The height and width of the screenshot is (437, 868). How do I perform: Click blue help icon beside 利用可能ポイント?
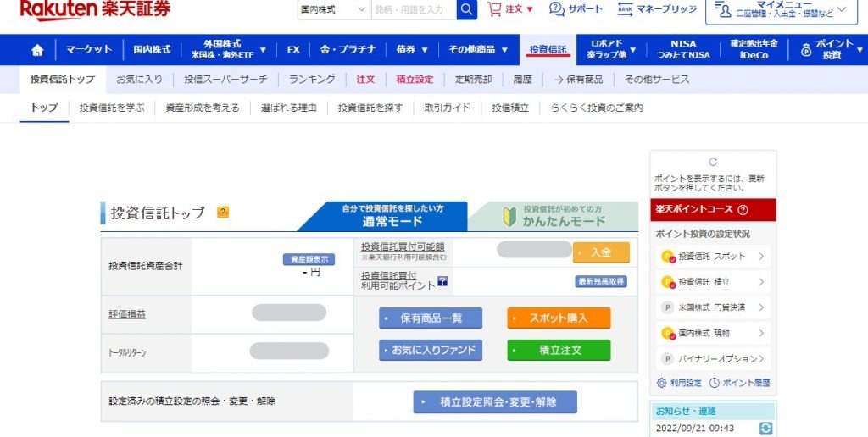tap(442, 281)
